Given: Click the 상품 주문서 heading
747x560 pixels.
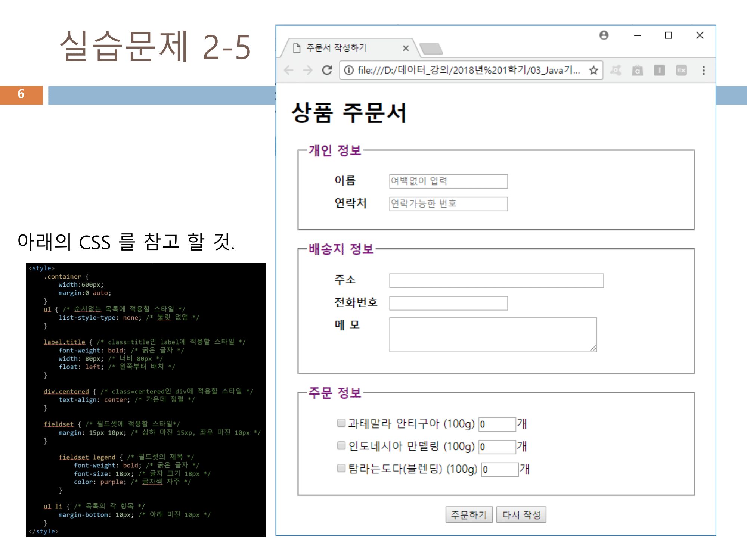Looking at the screenshot, I should point(349,113).
